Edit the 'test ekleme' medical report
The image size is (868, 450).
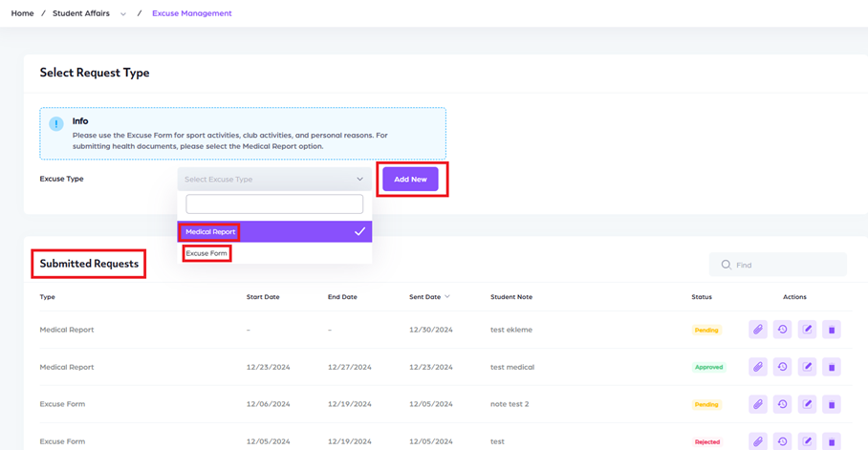pyautogui.click(x=807, y=330)
